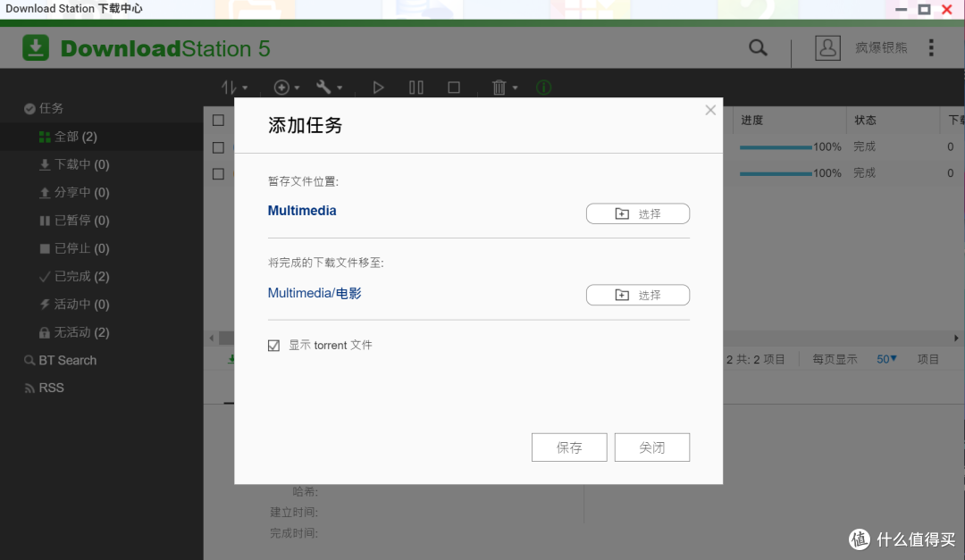Image resolution: width=965 pixels, height=560 pixels.
Task: Click the Multimedia temporary location link
Action: [302, 211]
